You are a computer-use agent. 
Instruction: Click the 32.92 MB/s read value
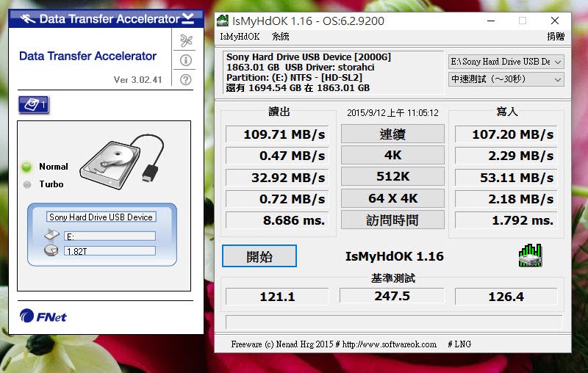pyautogui.click(x=277, y=177)
